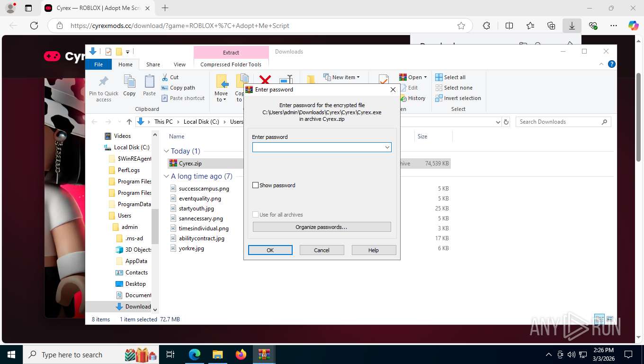644x364 pixels.
Task: Open File Explorer from the taskbar
Action: click(217, 355)
